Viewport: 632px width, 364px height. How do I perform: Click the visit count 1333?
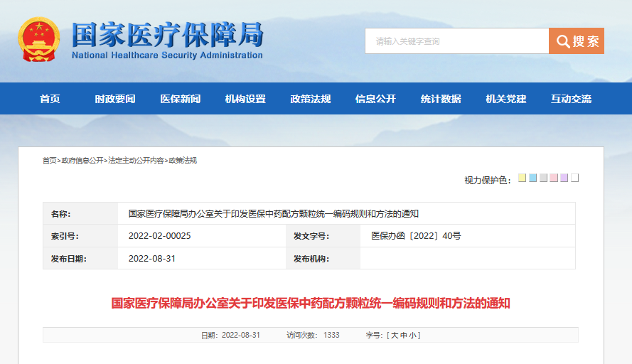[x=331, y=336]
